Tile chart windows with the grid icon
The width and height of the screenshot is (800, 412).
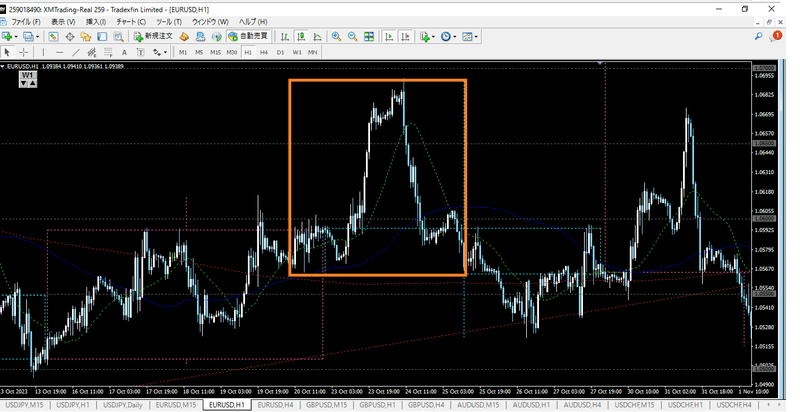(369, 36)
